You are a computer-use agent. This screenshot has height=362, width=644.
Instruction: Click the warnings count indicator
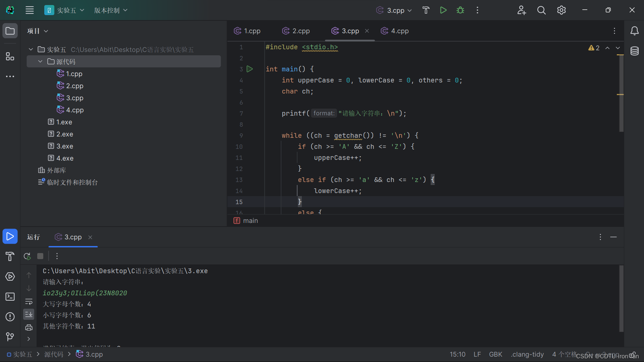[x=594, y=48]
